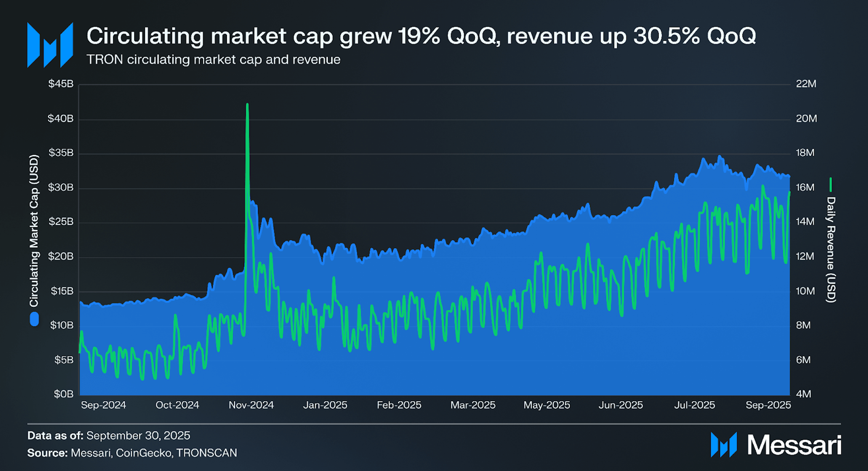Click the May-2025 x-axis label
The width and height of the screenshot is (868, 471).
click(547, 405)
